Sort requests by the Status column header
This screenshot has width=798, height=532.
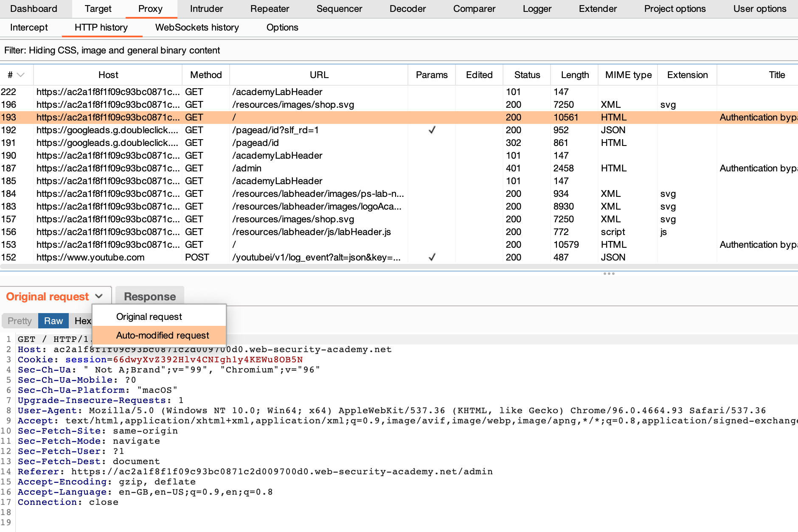[x=527, y=75]
